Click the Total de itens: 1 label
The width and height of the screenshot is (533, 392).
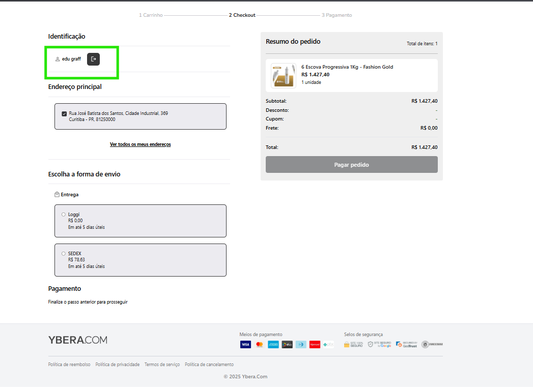click(x=422, y=44)
